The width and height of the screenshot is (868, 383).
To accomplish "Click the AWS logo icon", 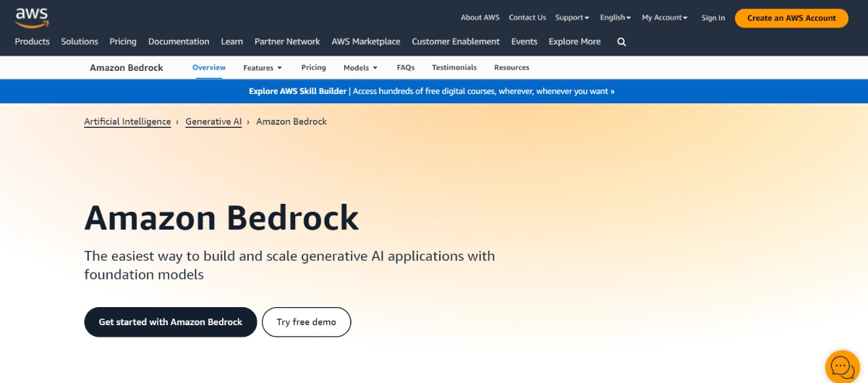I will pyautogui.click(x=32, y=16).
